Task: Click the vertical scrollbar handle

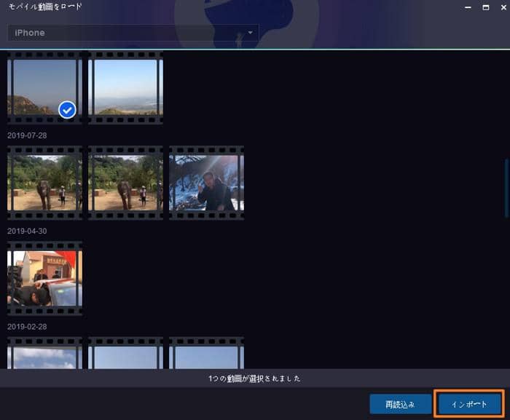Action: coord(506,188)
